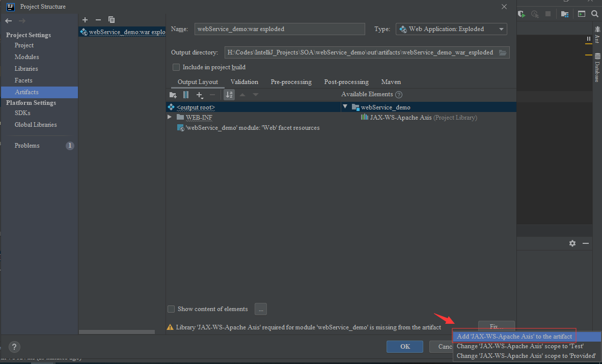Remove selected artifact with minus icon

click(98, 19)
